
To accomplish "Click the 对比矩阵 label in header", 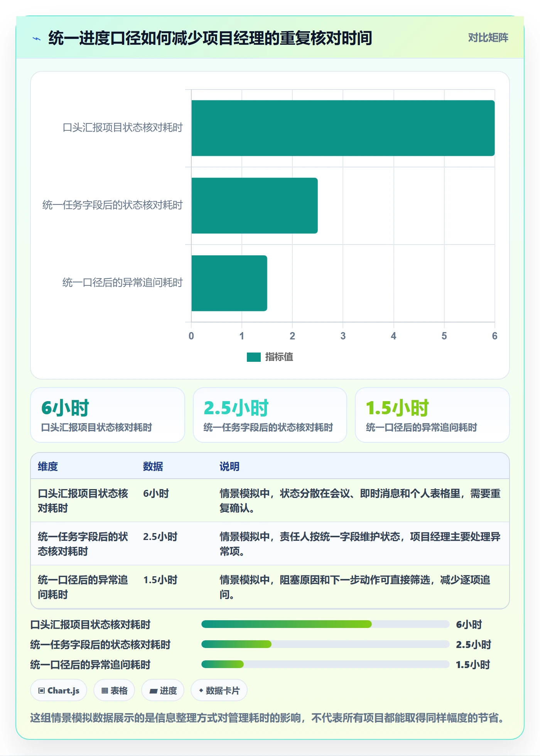I will point(488,38).
